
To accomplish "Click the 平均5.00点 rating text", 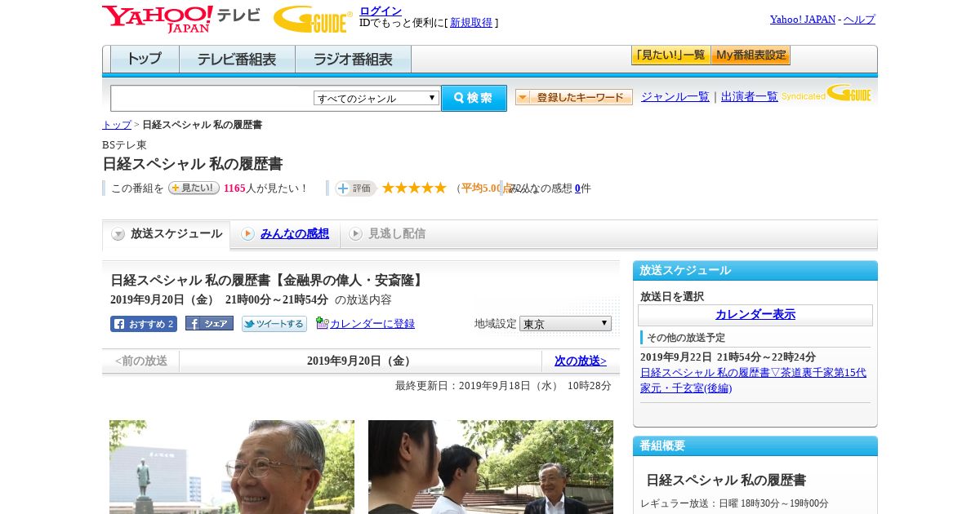I will coord(487,188).
